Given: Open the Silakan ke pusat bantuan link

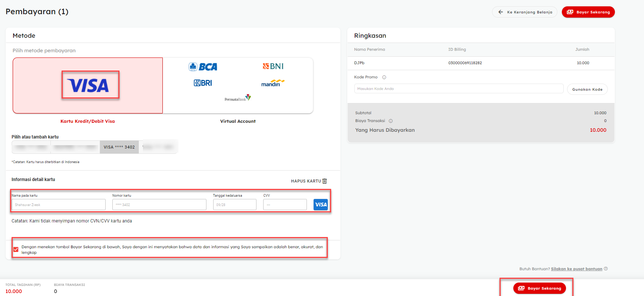Looking at the screenshot, I should click(x=576, y=269).
